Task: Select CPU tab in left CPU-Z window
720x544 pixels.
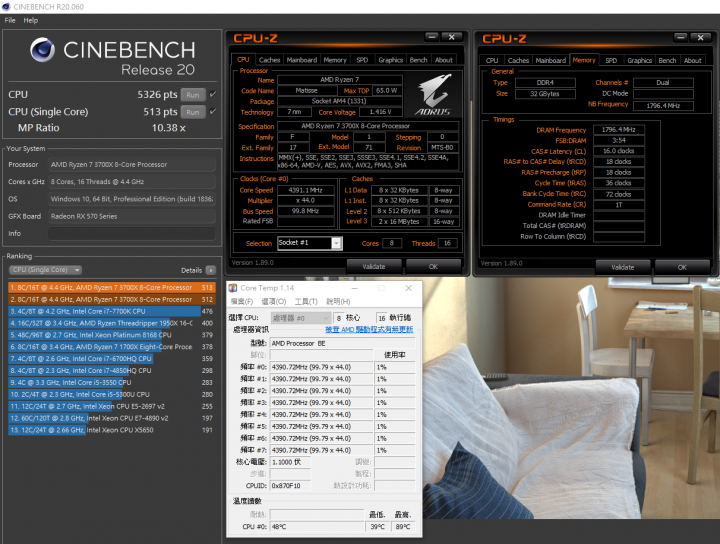Action: tap(243, 60)
